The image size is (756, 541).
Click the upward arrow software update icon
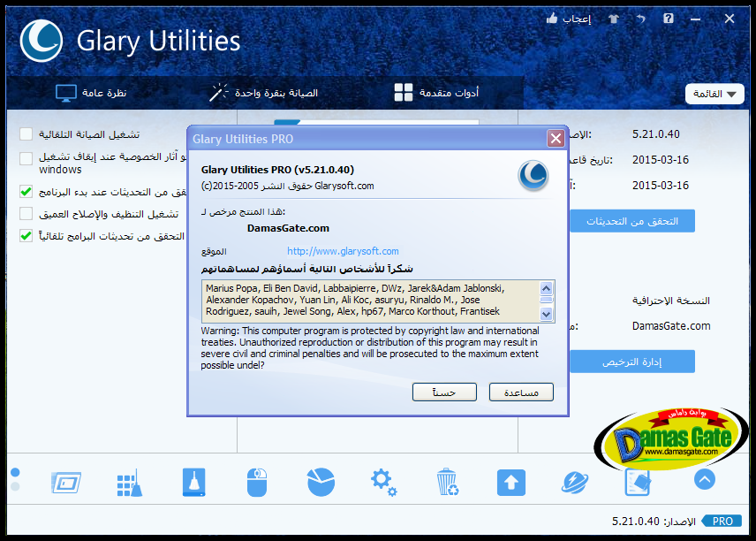(x=511, y=483)
